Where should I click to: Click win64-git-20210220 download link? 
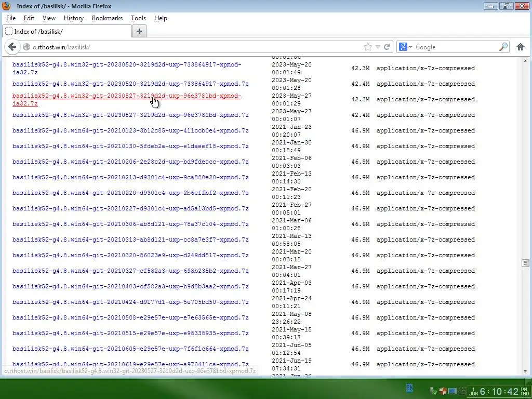point(130,193)
